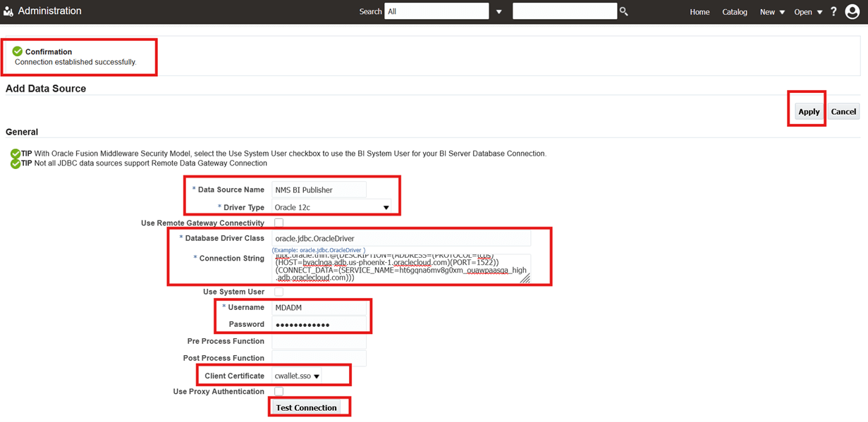Click the Cancel button
Viewport: 868px width, 422px height.
(x=843, y=111)
